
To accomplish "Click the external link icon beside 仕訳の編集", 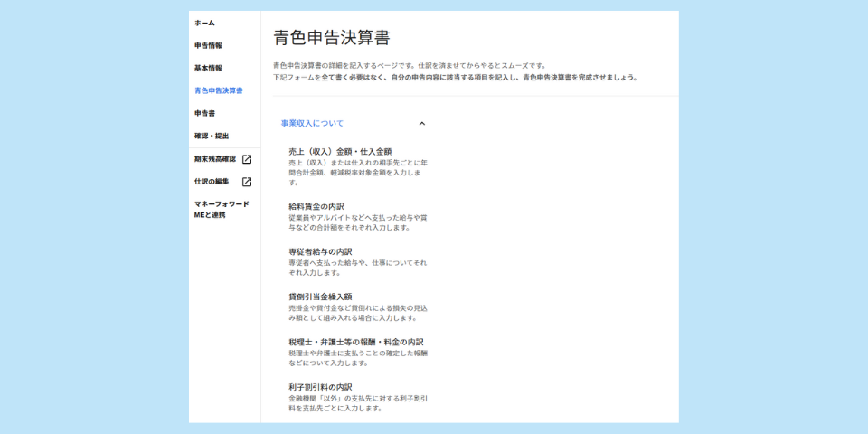I will click(247, 182).
